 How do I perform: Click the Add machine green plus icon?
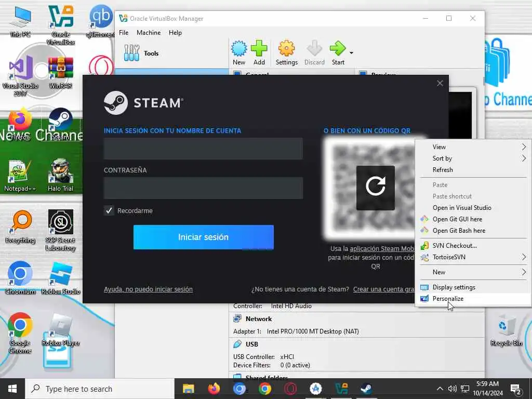coord(259,52)
